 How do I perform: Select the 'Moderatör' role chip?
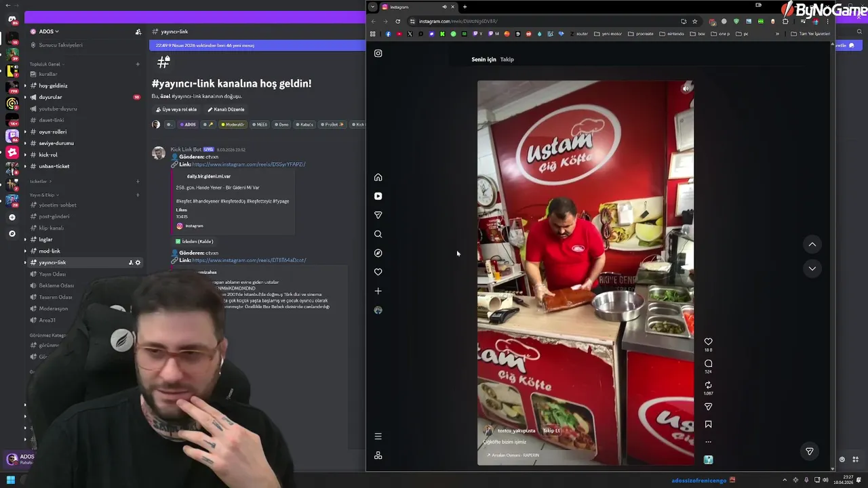click(232, 125)
